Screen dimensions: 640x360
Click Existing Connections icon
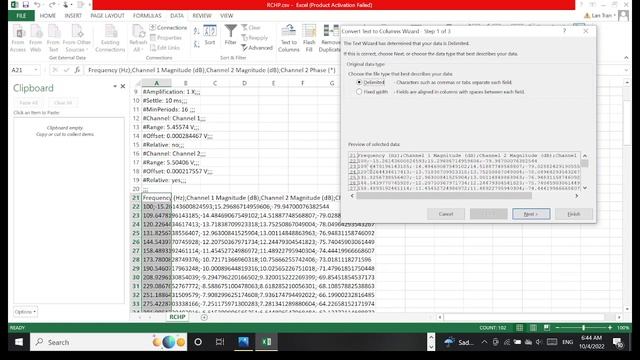coord(110,38)
